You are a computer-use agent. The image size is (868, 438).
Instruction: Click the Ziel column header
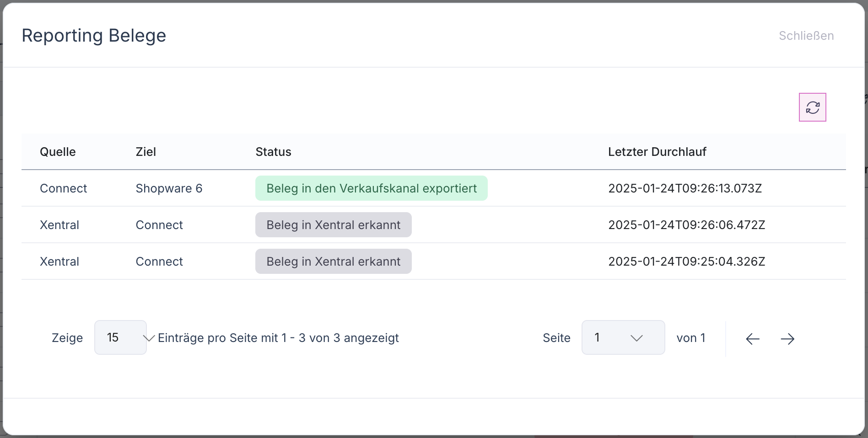tap(146, 152)
